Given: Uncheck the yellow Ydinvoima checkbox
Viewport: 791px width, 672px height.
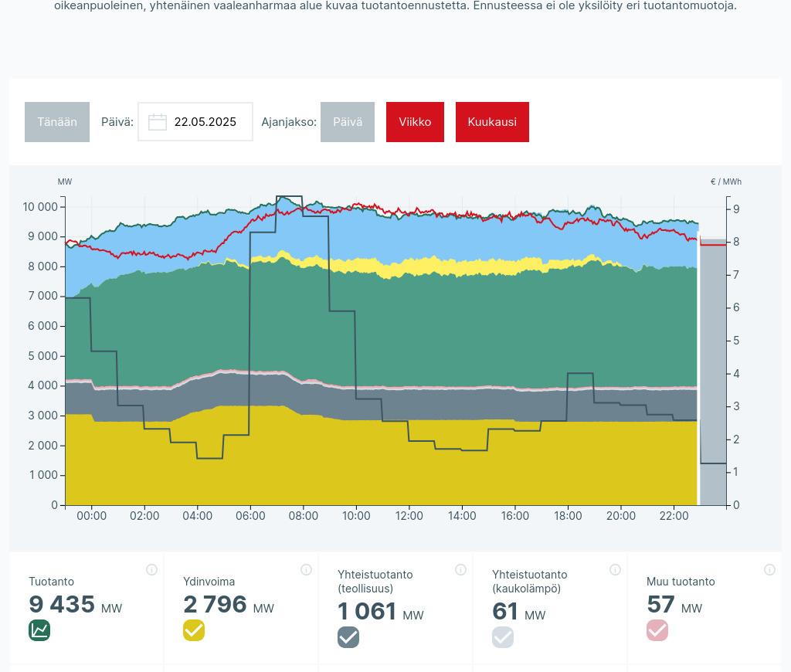Looking at the screenshot, I should [194, 630].
